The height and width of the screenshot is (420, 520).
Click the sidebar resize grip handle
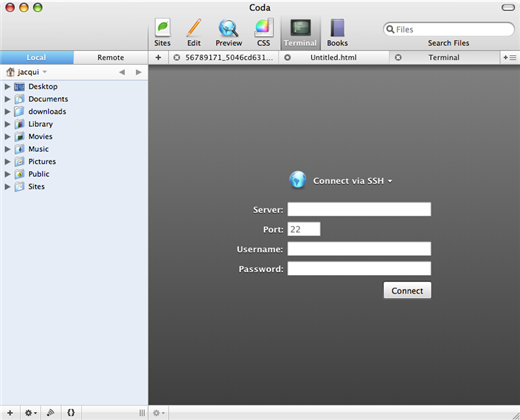142,413
